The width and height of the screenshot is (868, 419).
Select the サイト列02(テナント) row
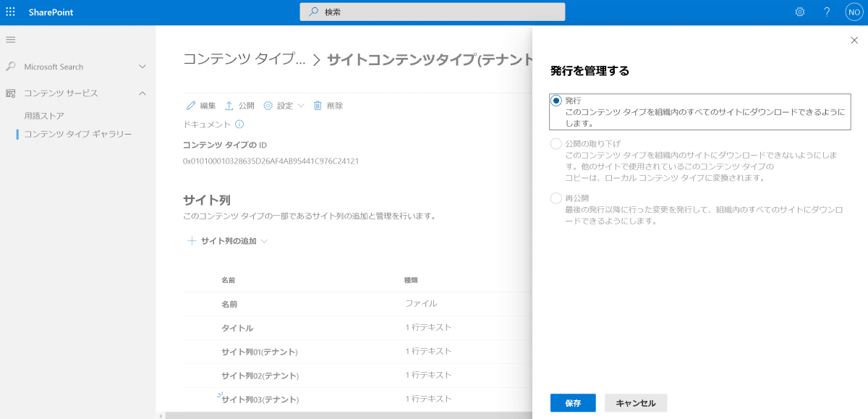coord(357,376)
